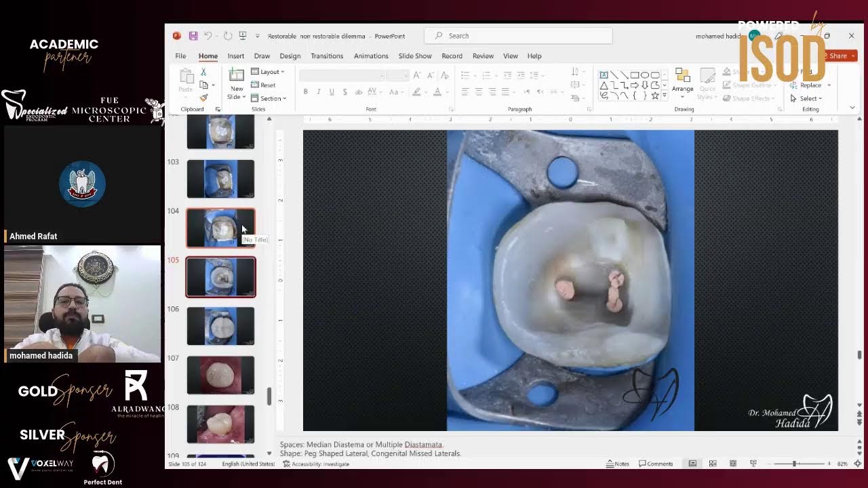868x488 pixels.
Task: Toggle Strikethrough formatting
Action: tap(358, 91)
